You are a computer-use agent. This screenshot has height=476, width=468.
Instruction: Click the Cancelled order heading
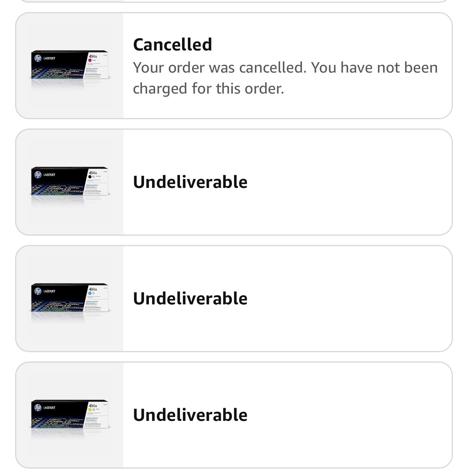click(x=172, y=44)
